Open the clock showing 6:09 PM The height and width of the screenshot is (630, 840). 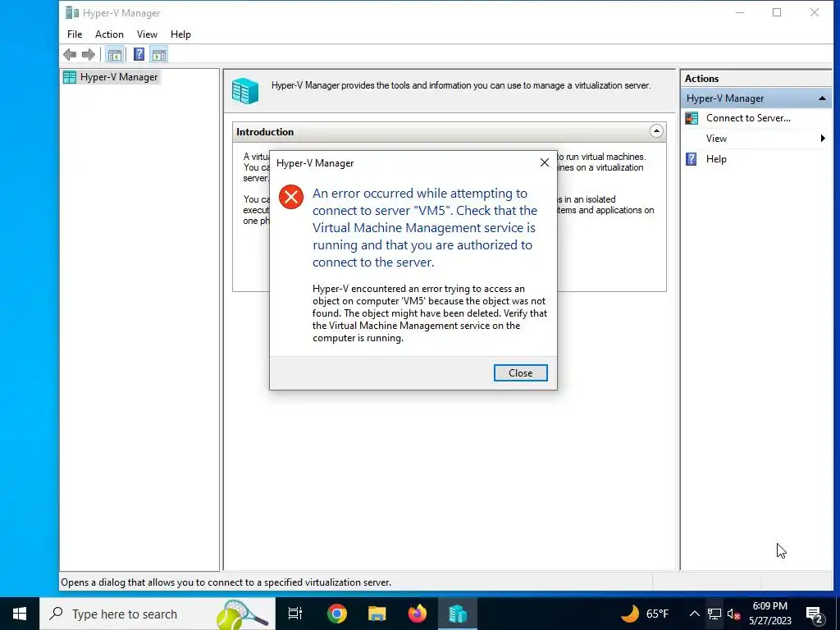tap(769, 614)
